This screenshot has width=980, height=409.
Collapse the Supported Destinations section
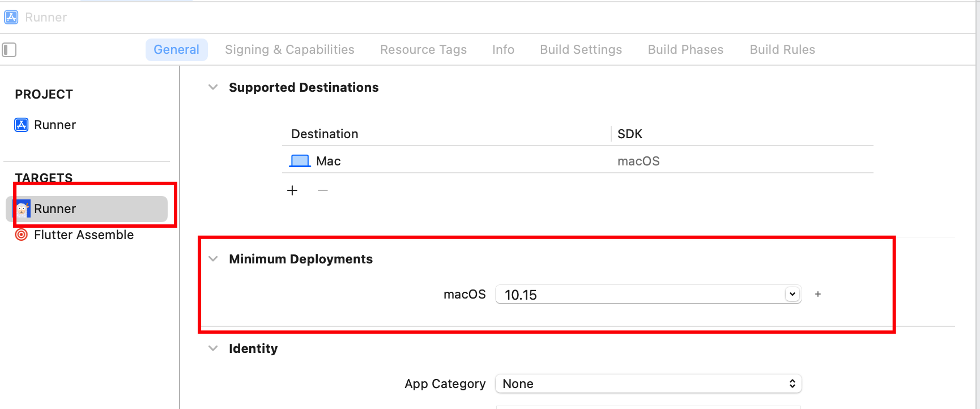pyautogui.click(x=213, y=87)
